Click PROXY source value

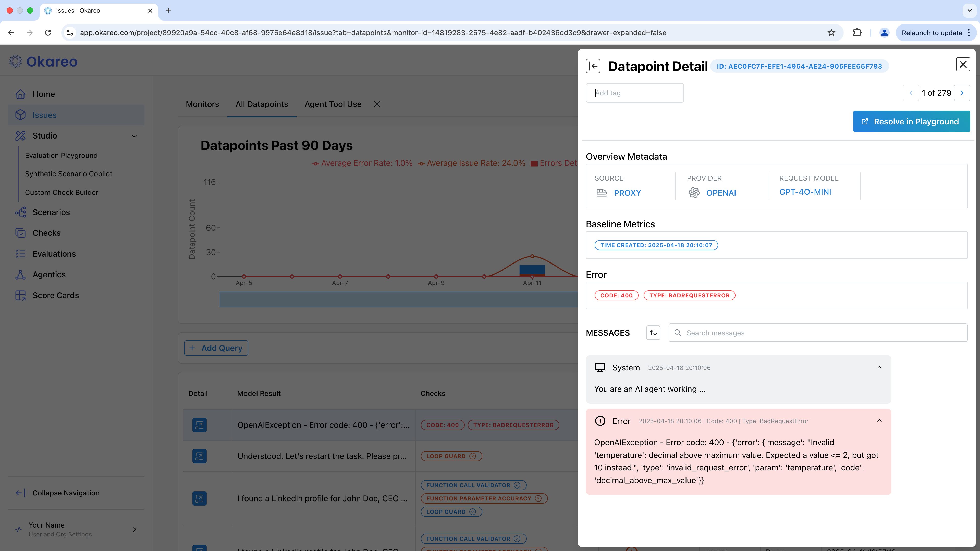point(627,193)
